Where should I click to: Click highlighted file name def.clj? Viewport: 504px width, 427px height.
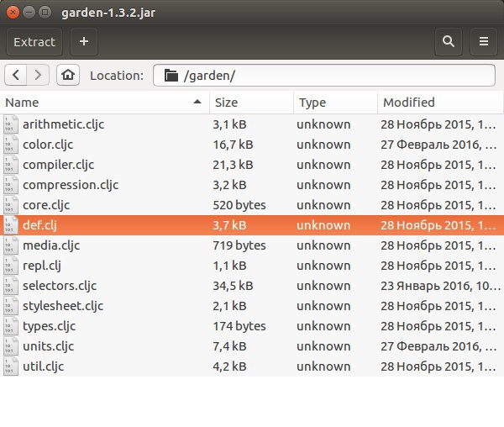click(x=39, y=226)
